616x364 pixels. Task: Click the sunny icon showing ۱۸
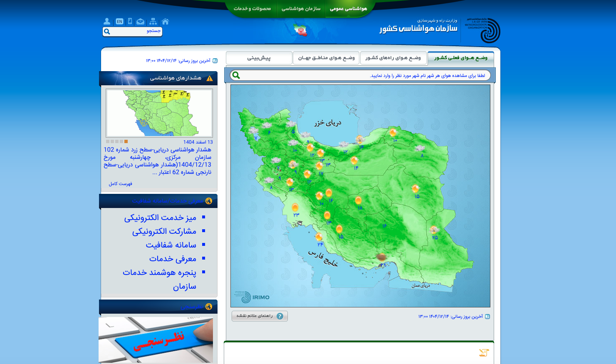pos(358,201)
